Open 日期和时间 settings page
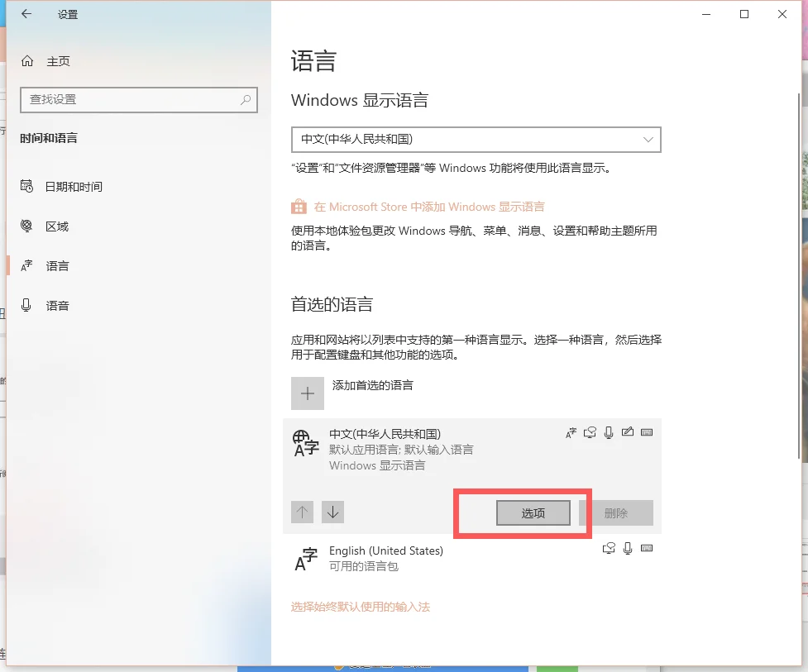808x672 pixels. 74,187
